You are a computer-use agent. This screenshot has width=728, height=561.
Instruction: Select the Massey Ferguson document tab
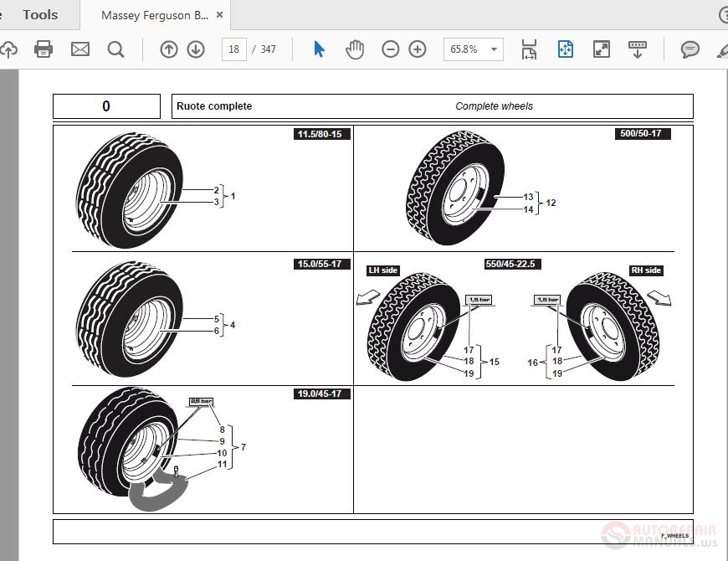[x=154, y=15]
